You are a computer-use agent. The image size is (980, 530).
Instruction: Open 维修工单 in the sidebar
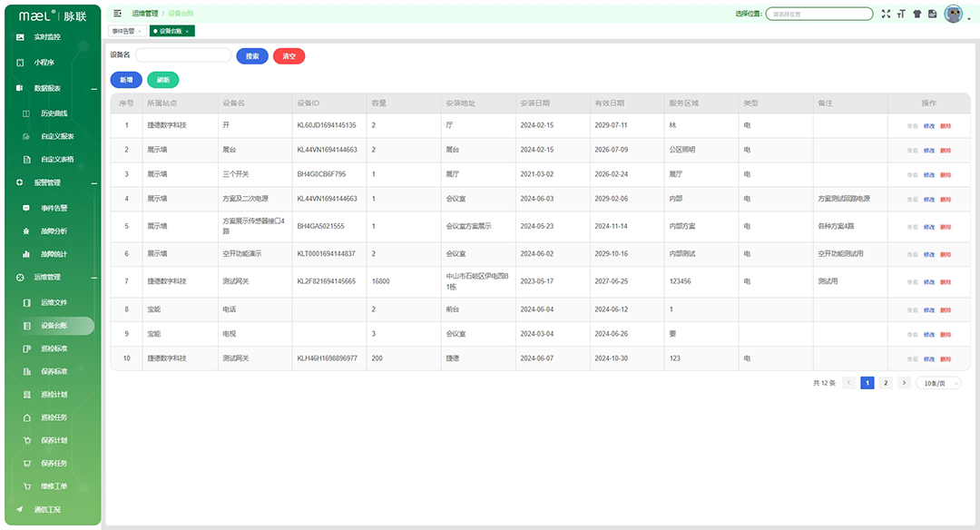coord(54,486)
